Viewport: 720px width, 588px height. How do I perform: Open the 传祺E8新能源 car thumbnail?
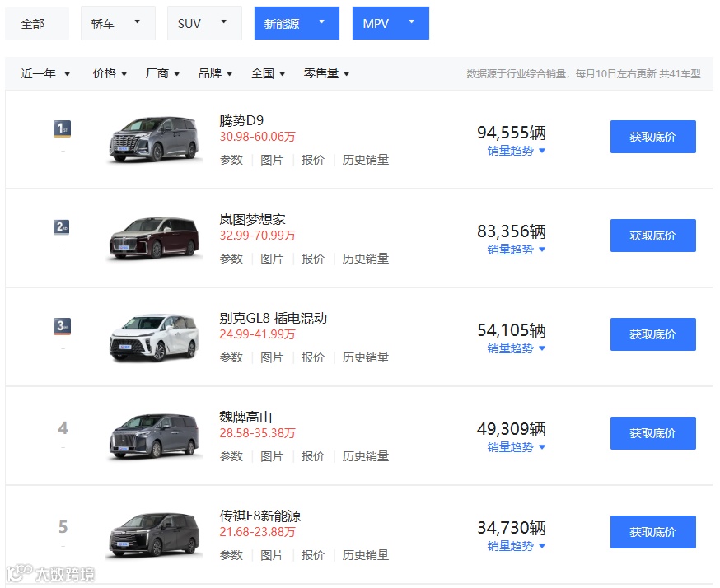[154, 534]
